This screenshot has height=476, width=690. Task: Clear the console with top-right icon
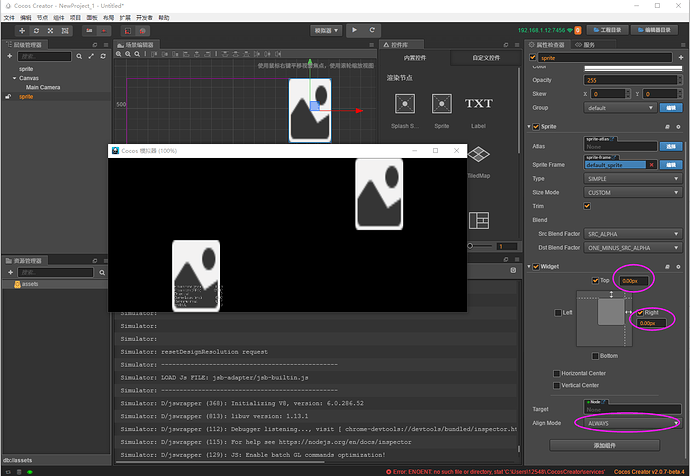click(x=513, y=270)
